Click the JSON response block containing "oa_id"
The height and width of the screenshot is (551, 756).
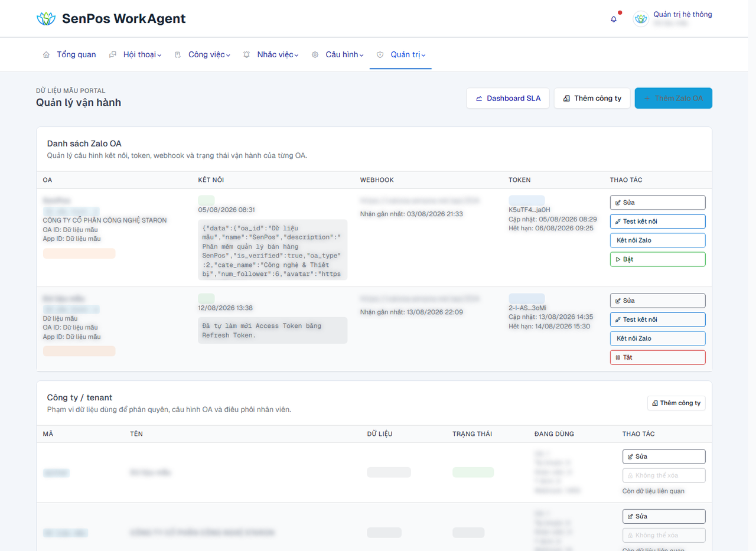click(x=273, y=251)
